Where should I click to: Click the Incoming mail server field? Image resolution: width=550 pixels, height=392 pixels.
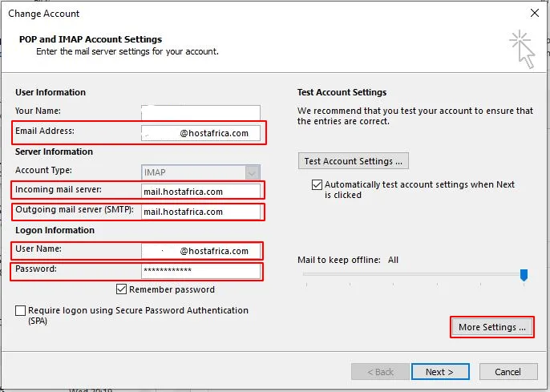point(200,192)
